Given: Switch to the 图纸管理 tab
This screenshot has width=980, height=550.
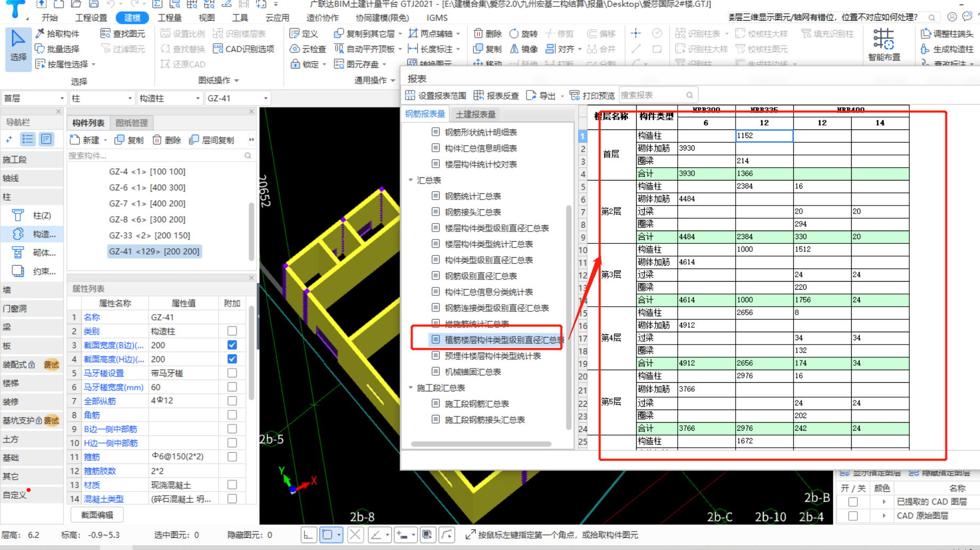Looking at the screenshot, I should pos(132,123).
